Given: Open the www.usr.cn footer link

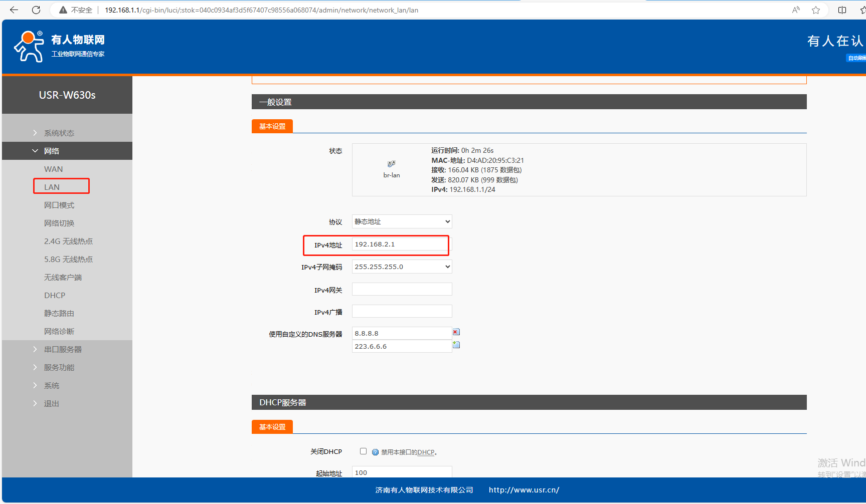Looking at the screenshot, I should coord(524,490).
